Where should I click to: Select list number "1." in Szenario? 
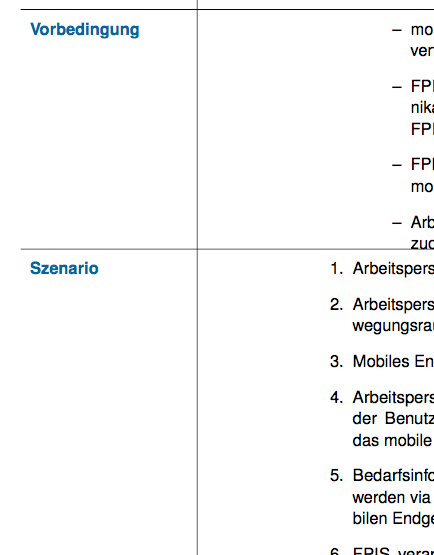(336, 269)
